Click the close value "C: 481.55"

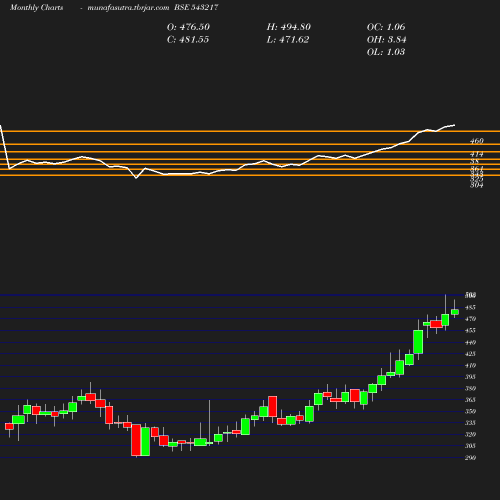[x=188, y=40]
